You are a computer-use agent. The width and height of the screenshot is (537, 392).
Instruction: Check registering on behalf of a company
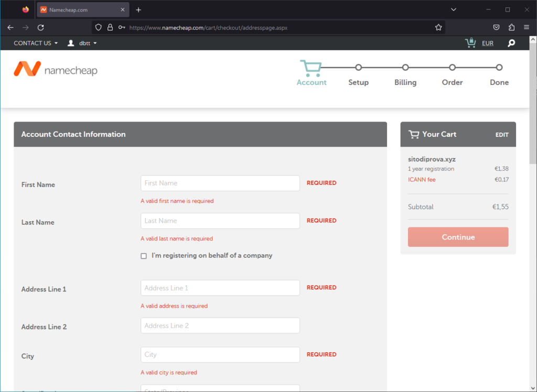pos(144,256)
